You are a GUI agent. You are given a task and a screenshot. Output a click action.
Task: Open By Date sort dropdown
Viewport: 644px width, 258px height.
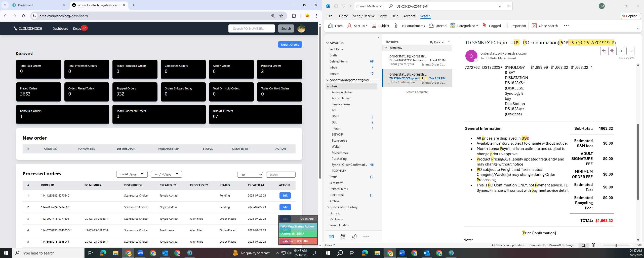(x=437, y=42)
